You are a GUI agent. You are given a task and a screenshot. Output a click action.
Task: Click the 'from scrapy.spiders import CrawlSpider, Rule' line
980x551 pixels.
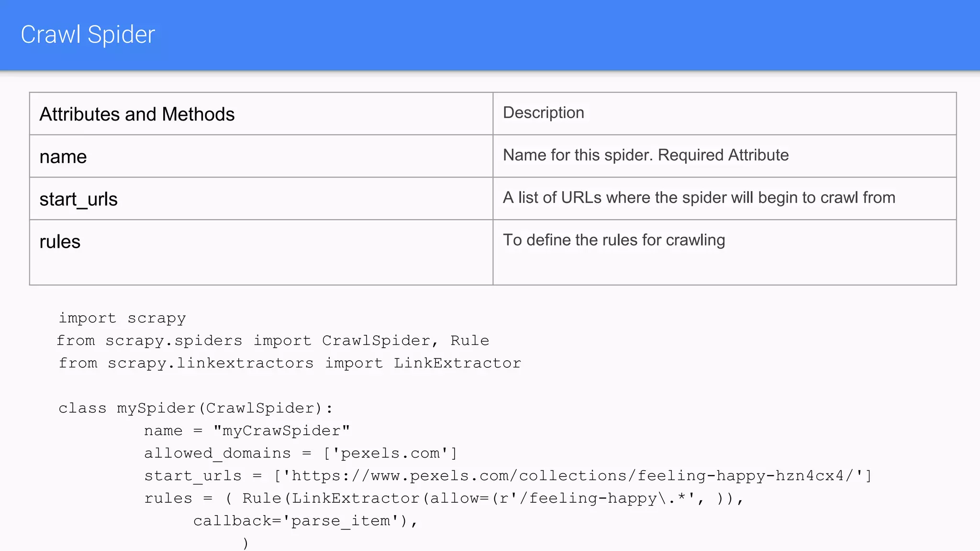coord(273,341)
